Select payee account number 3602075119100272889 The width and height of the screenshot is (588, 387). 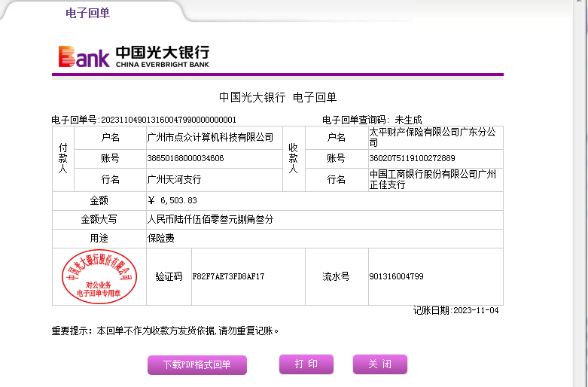(x=412, y=158)
